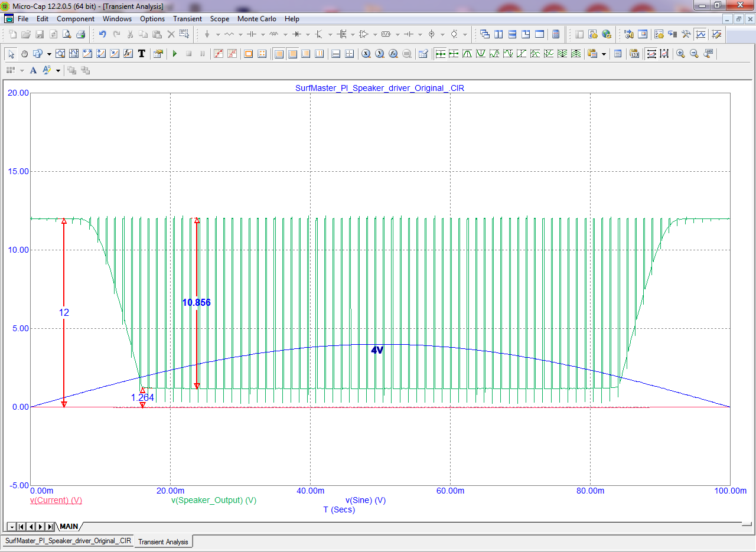Open the Capacitor component dropdown arrow
This screenshot has width=756, height=552.
(x=263, y=34)
